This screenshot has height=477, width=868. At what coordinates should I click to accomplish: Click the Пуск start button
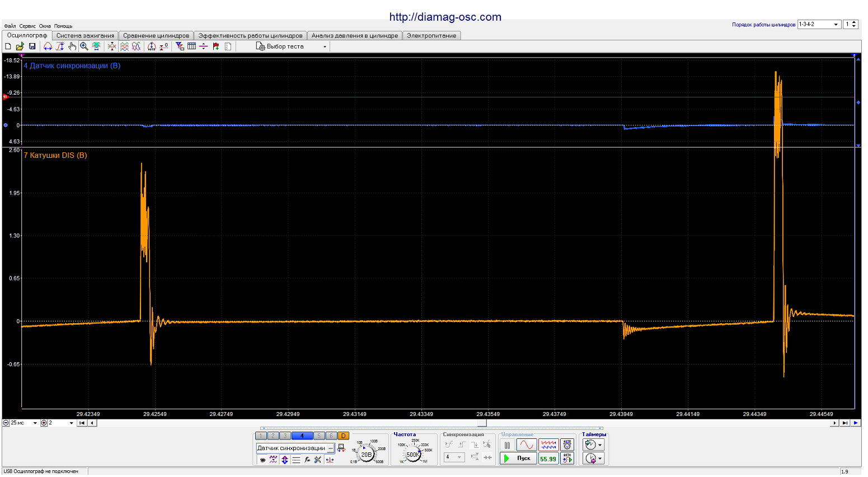click(518, 459)
